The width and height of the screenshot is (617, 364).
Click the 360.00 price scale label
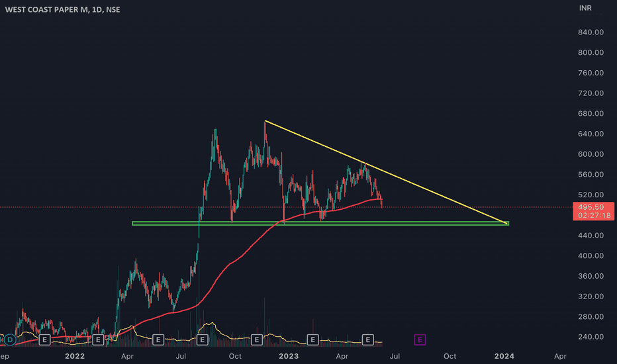pos(591,276)
